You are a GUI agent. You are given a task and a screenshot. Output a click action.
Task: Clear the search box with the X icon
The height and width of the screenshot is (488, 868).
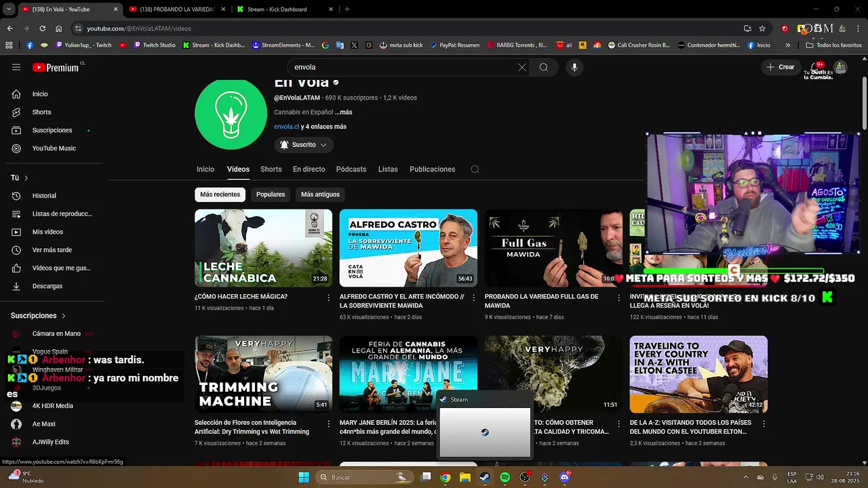(522, 67)
